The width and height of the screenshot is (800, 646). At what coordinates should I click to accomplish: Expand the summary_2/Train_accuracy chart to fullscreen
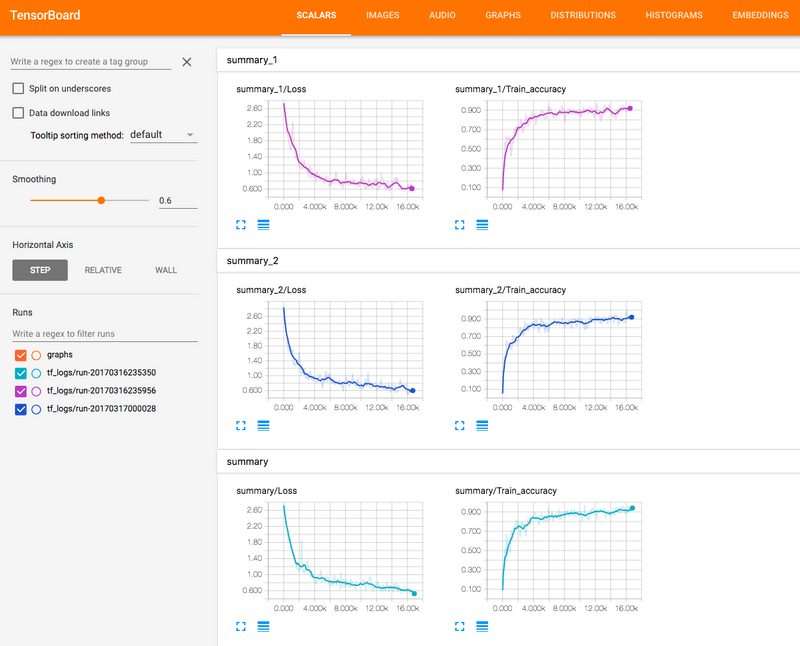click(x=460, y=425)
